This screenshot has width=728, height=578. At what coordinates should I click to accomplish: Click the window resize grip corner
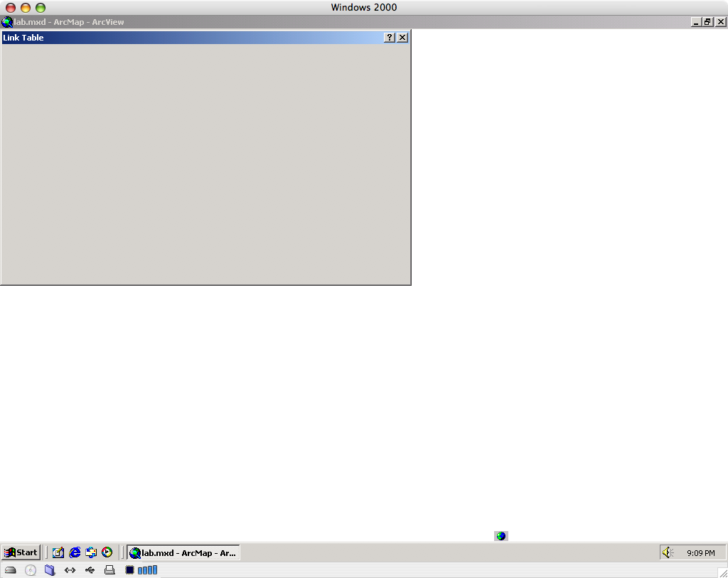723,573
